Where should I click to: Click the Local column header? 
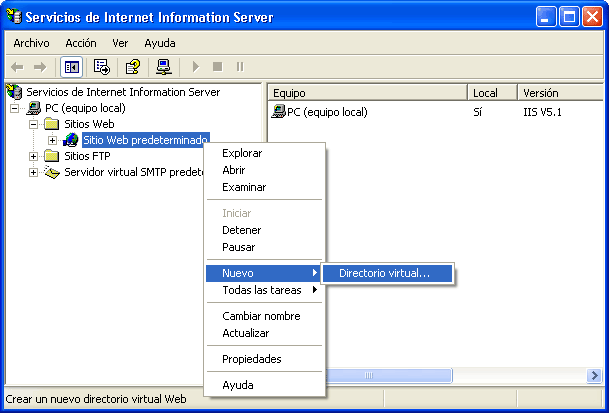pyautogui.click(x=492, y=93)
